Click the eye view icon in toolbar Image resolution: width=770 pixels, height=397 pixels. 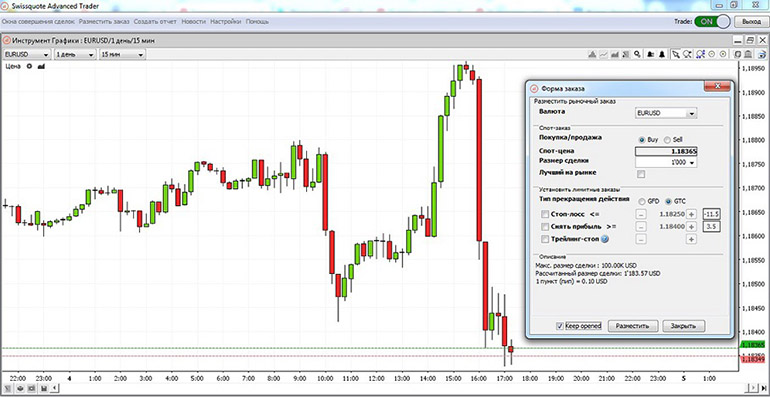coord(762,54)
